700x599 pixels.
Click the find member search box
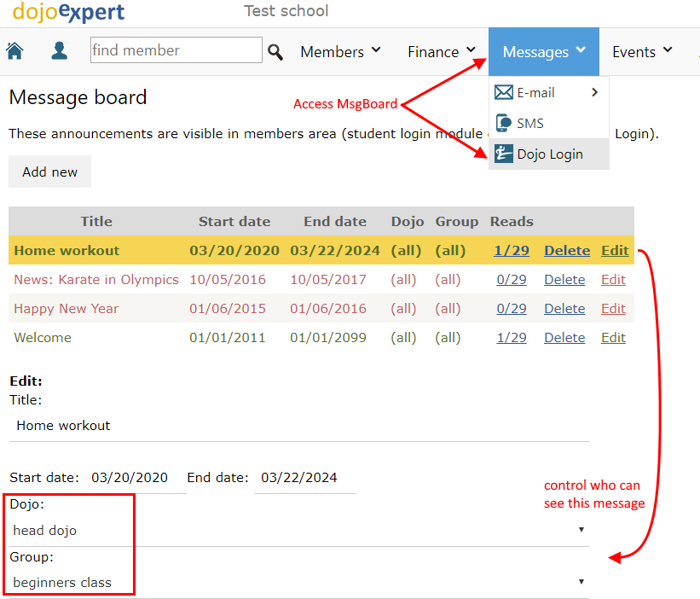pyautogui.click(x=176, y=50)
